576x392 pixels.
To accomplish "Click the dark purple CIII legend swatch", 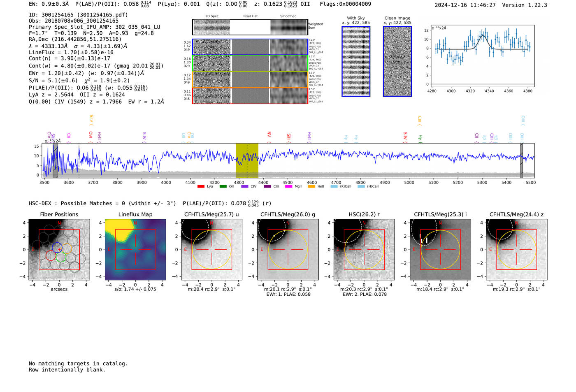I will 267,186.
